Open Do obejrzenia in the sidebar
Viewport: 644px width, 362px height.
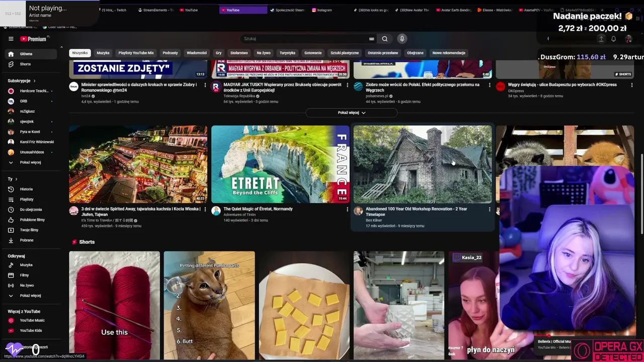click(x=31, y=209)
